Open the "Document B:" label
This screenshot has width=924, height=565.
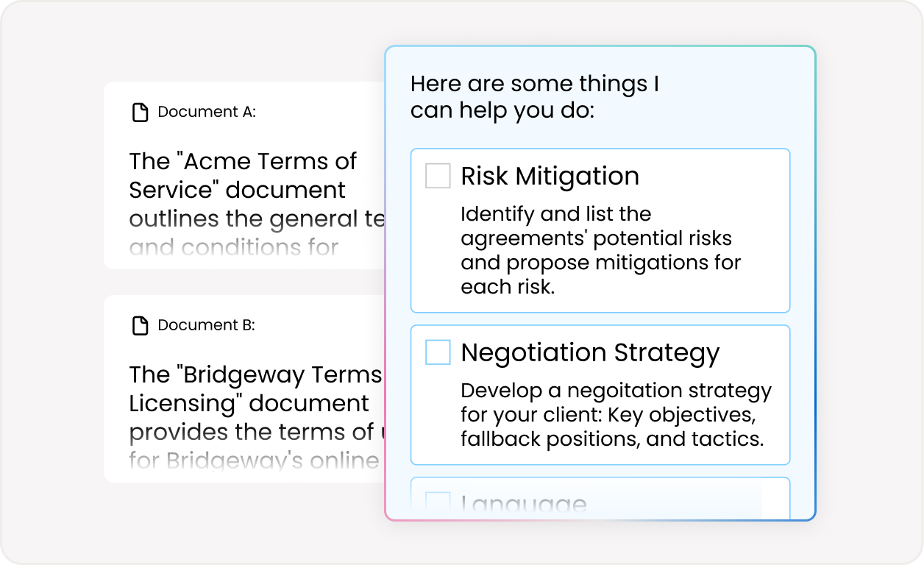tap(206, 325)
